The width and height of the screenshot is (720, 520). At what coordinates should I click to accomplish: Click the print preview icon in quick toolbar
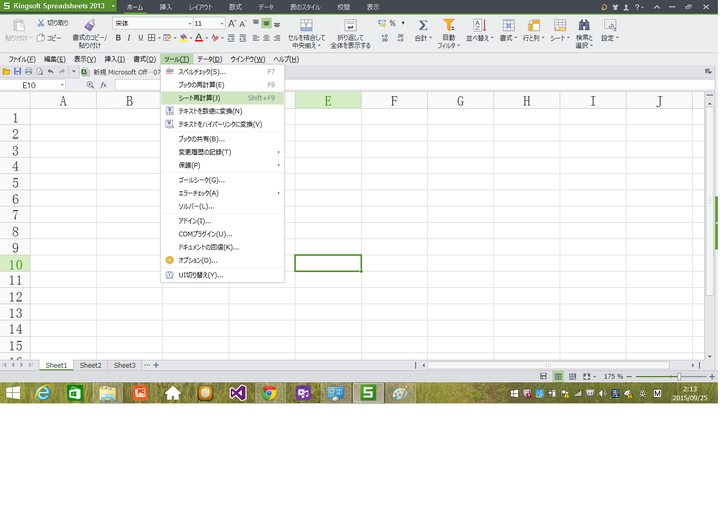pyautogui.click(x=39, y=72)
